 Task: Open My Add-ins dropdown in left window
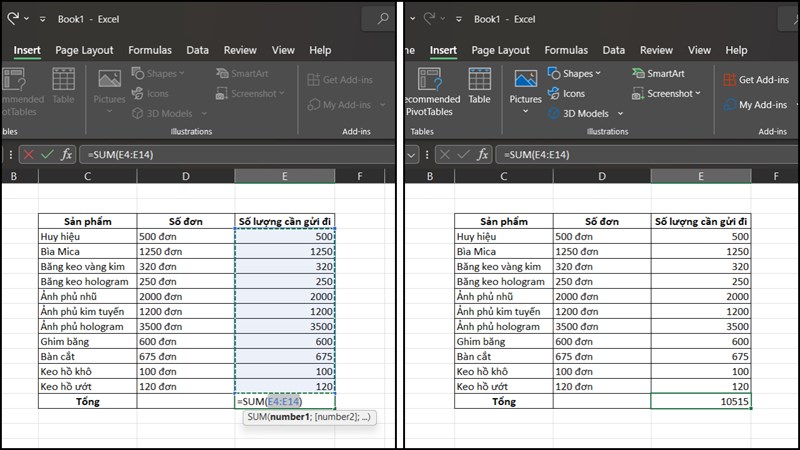[x=383, y=105]
